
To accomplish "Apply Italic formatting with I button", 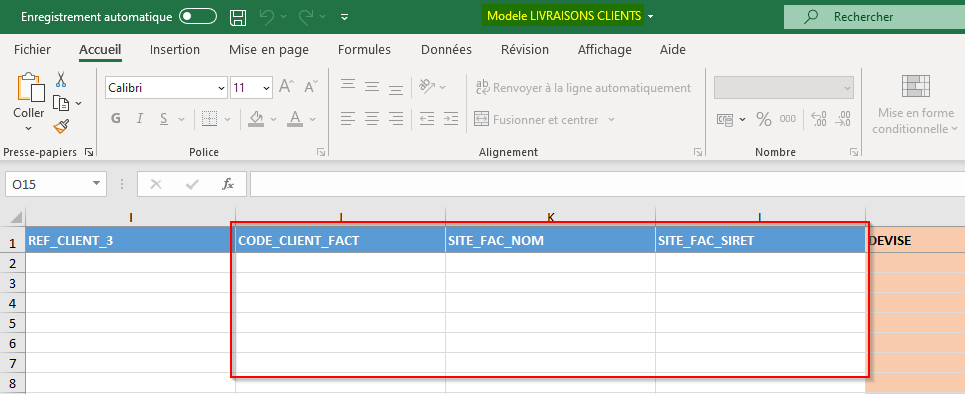I will [x=140, y=119].
